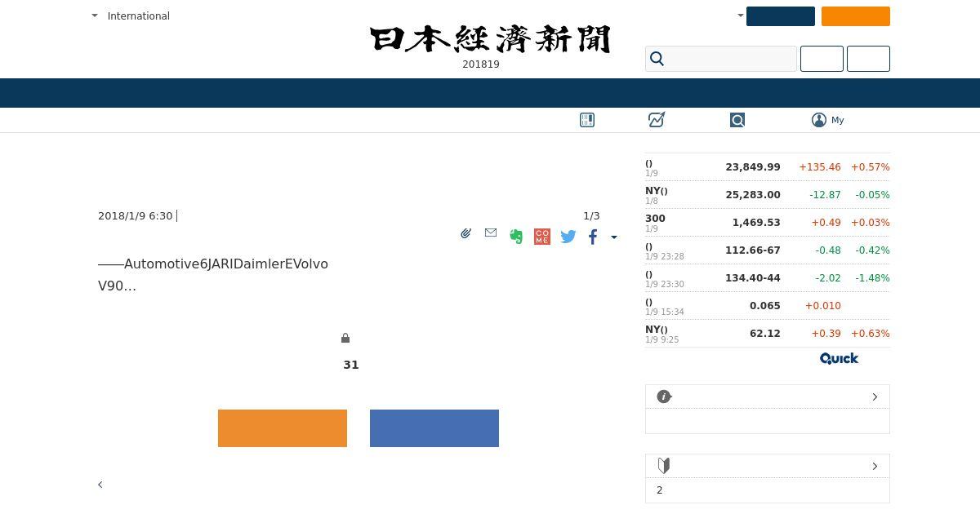Screen dimensions: 980x514
Task: Click the My label in subnav
Action: click(838, 120)
